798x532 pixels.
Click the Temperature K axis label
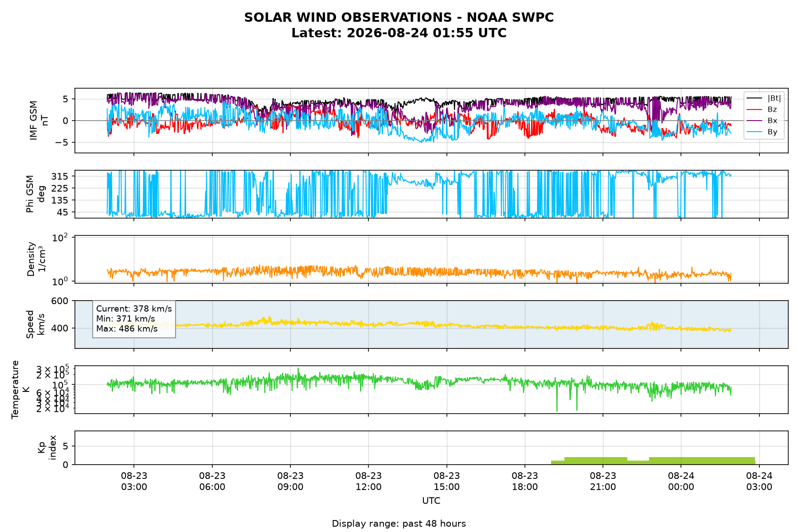coord(21,389)
